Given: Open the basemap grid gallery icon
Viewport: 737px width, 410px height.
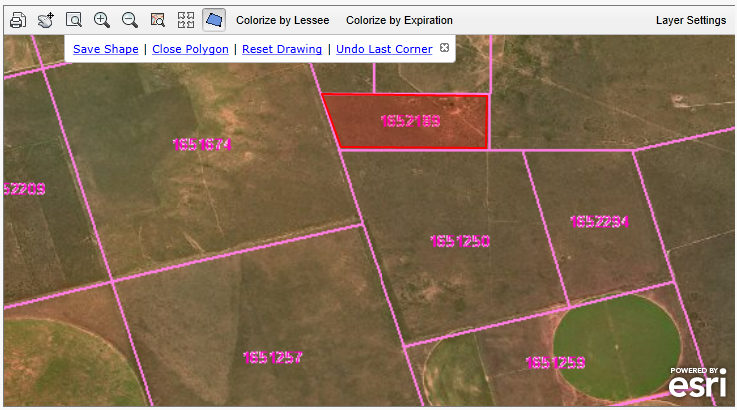Looking at the screenshot, I should [185, 20].
